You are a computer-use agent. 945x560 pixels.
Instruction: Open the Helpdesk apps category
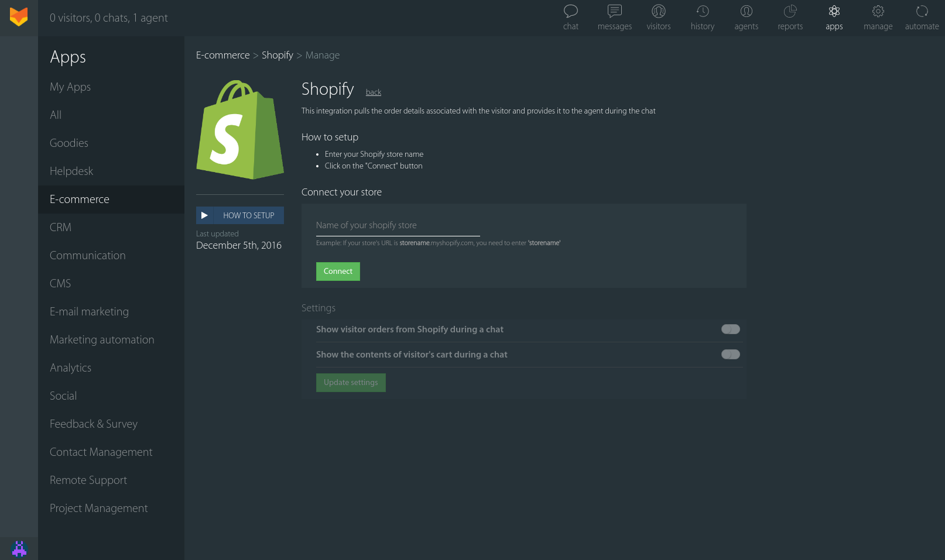pyautogui.click(x=71, y=171)
